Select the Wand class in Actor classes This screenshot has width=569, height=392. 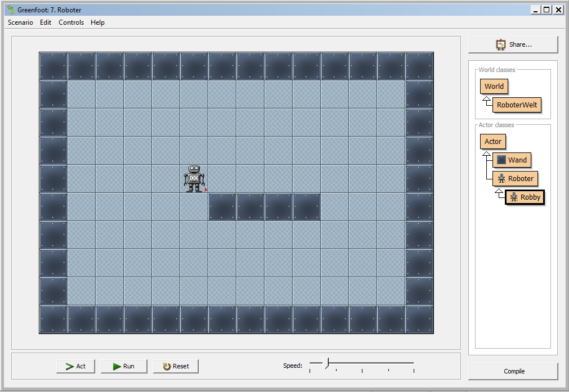pos(512,160)
